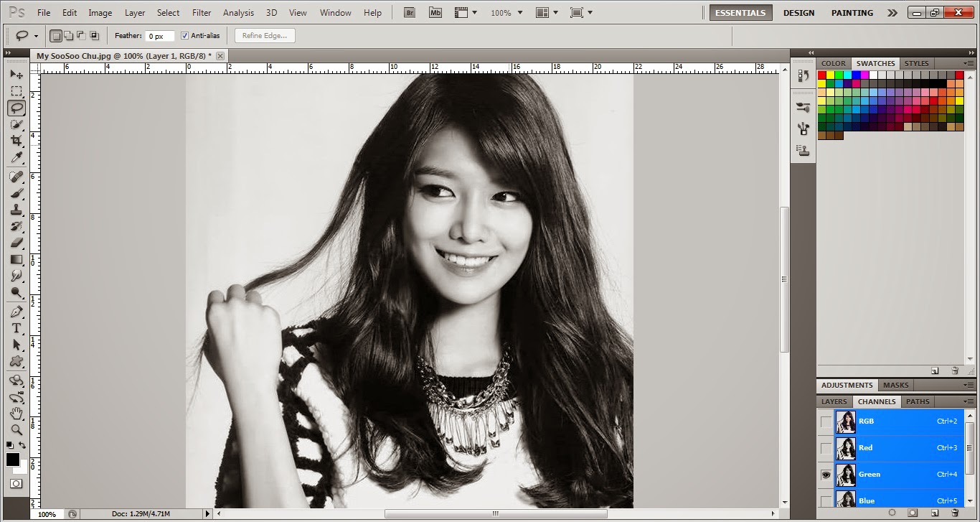Select the Eyedropper tool
Viewport: 980px width, 522px height.
(x=16, y=157)
